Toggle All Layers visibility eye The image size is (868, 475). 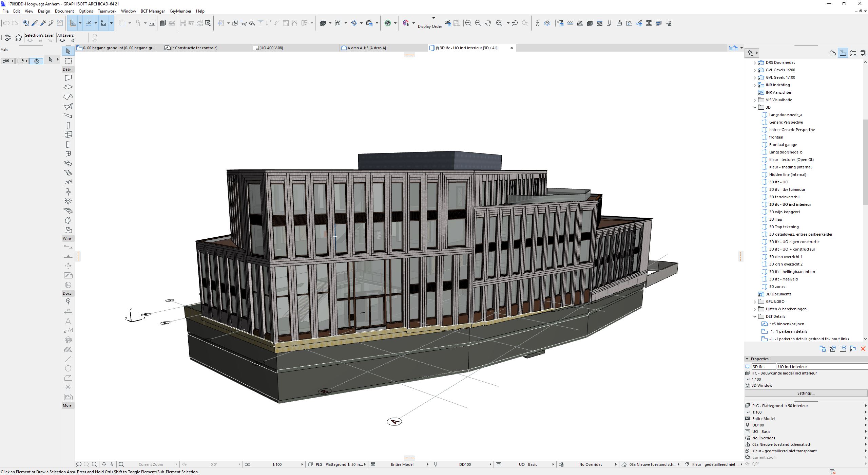coord(62,40)
